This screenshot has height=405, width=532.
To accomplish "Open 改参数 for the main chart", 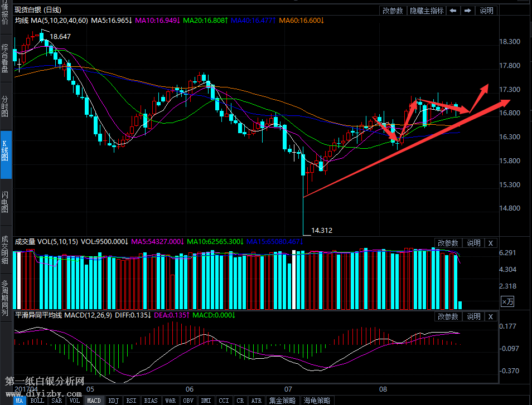I will click(393, 10).
